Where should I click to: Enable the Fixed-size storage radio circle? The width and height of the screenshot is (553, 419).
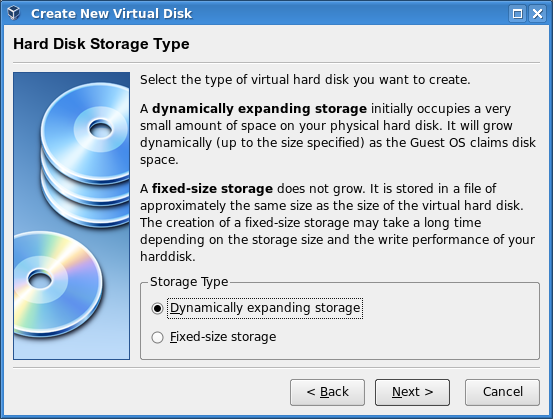[x=157, y=337]
